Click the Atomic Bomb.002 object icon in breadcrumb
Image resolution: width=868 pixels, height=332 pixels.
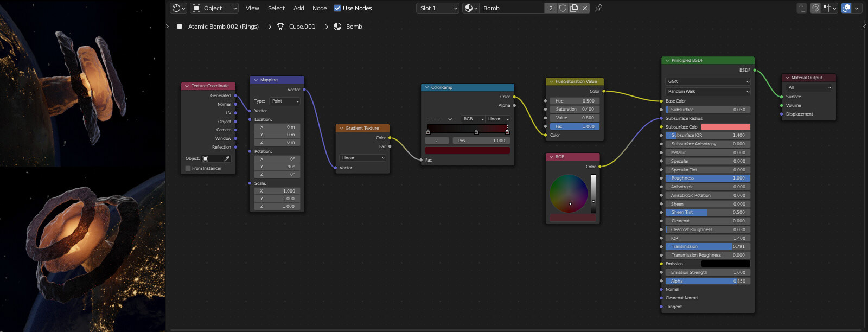click(180, 27)
